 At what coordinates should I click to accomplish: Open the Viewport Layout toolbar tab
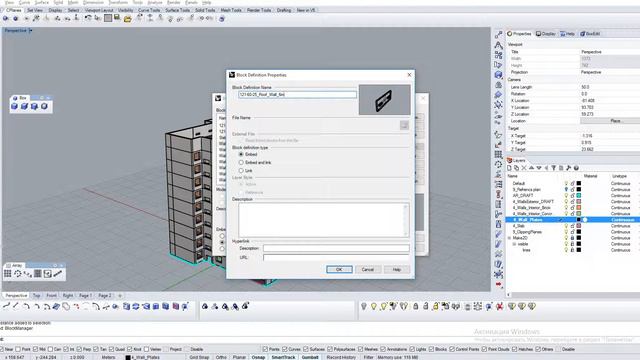pyautogui.click(x=99, y=10)
